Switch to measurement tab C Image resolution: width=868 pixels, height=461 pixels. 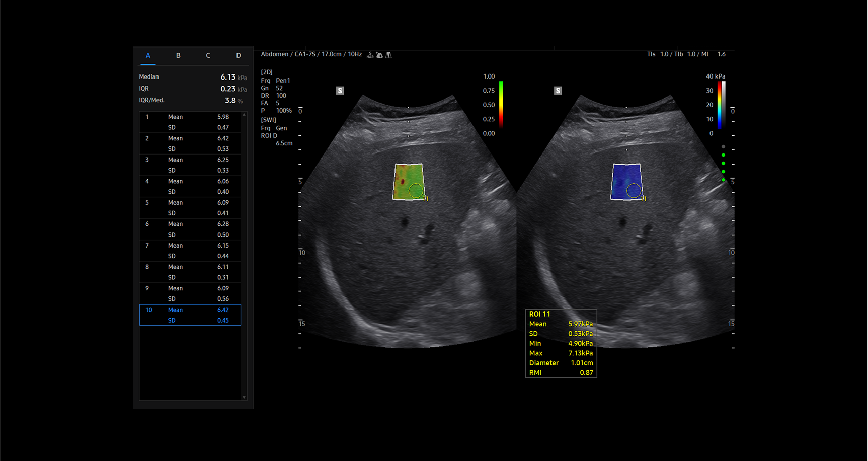[208, 55]
